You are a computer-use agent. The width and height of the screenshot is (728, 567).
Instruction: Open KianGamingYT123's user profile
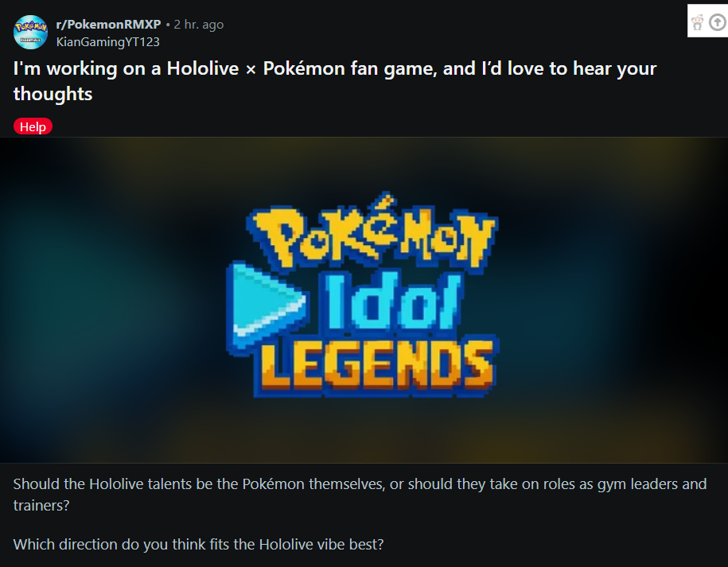click(107, 42)
